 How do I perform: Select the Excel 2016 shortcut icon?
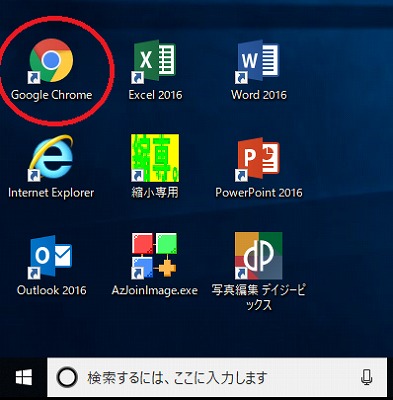154,61
